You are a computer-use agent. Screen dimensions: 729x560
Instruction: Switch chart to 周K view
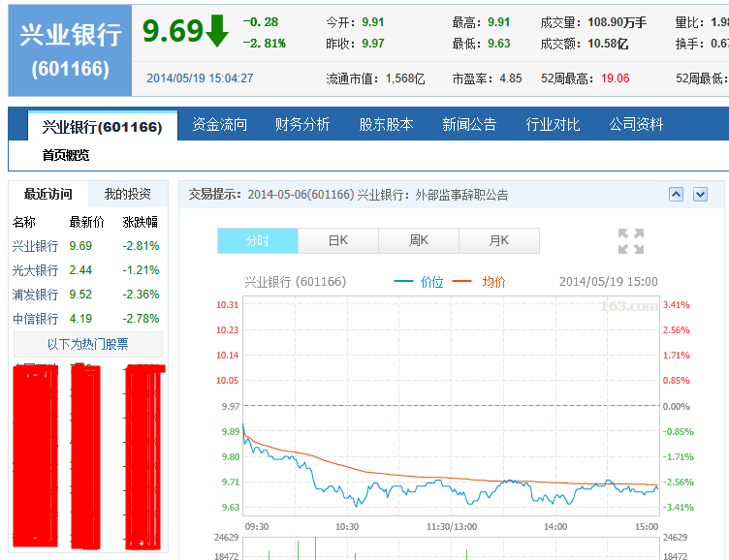[419, 240]
